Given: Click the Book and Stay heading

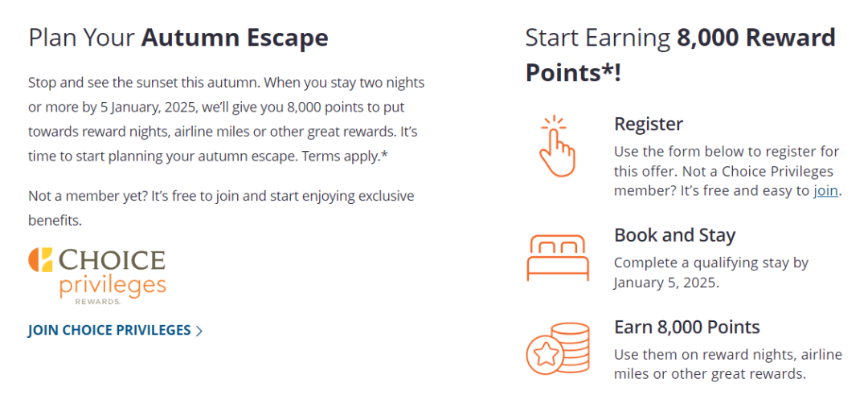Looking at the screenshot, I should click(x=675, y=235).
